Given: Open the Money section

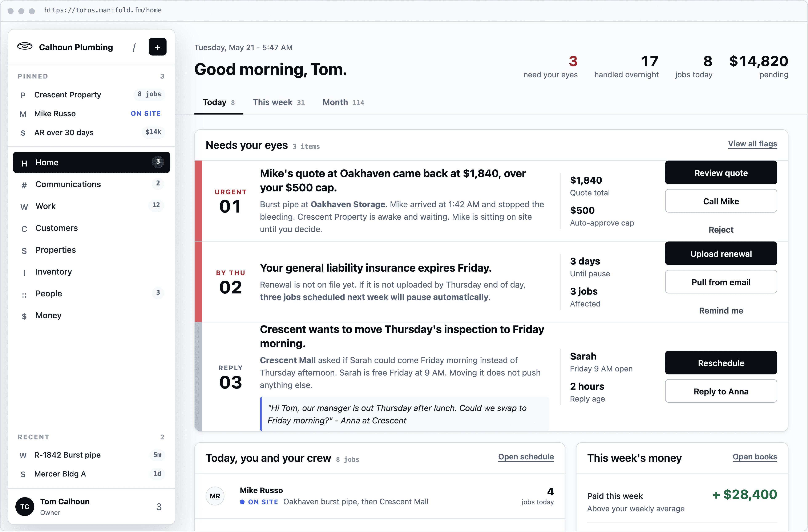Looking at the screenshot, I should 91,315.
